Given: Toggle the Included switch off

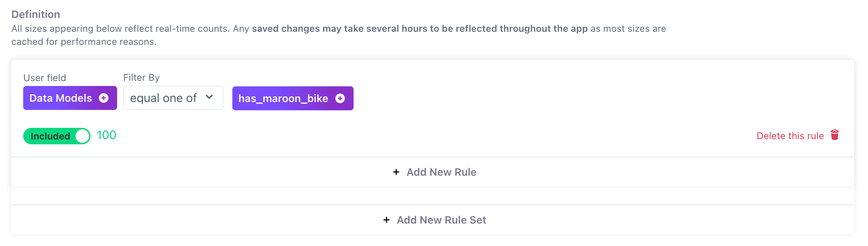Looking at the screenshot, I should pos(56,136).
